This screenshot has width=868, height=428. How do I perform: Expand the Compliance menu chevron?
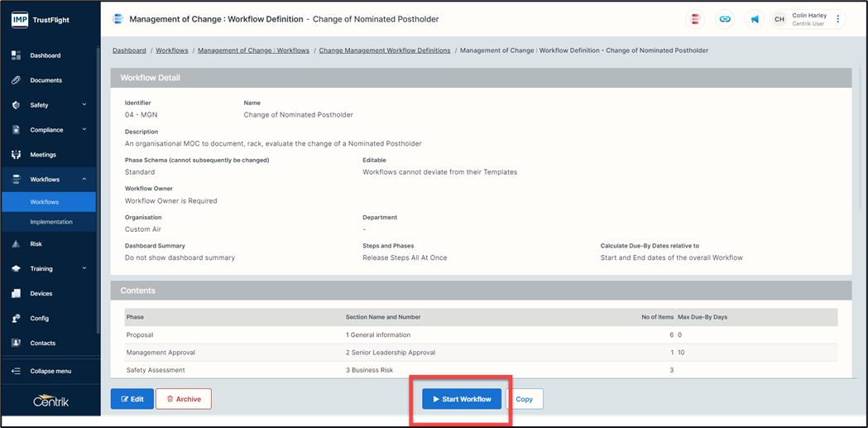point(84,130)
